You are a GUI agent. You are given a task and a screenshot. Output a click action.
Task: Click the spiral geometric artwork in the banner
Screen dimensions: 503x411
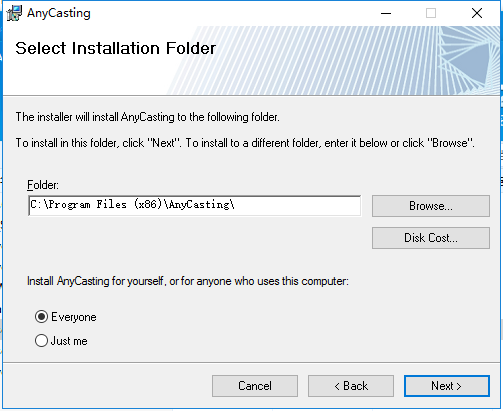point(468,60)
